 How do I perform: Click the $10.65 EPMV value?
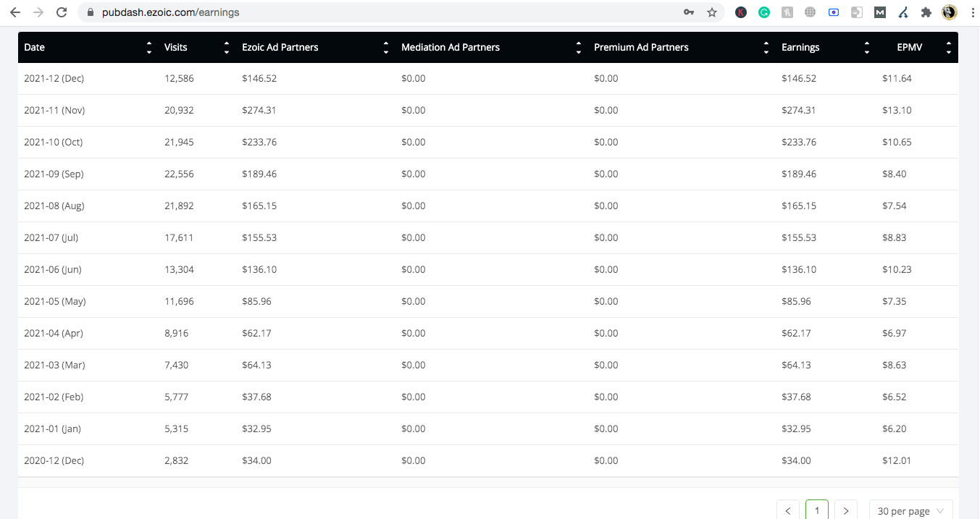click(897, 142)
